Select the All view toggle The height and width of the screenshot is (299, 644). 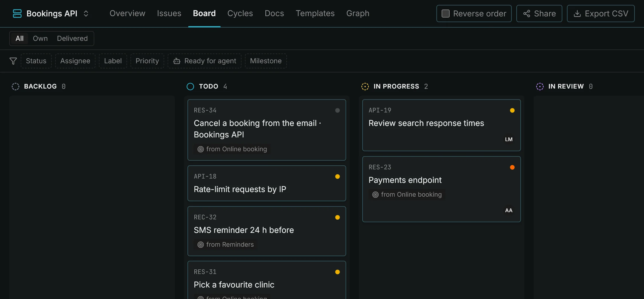(x=20, y=39)
